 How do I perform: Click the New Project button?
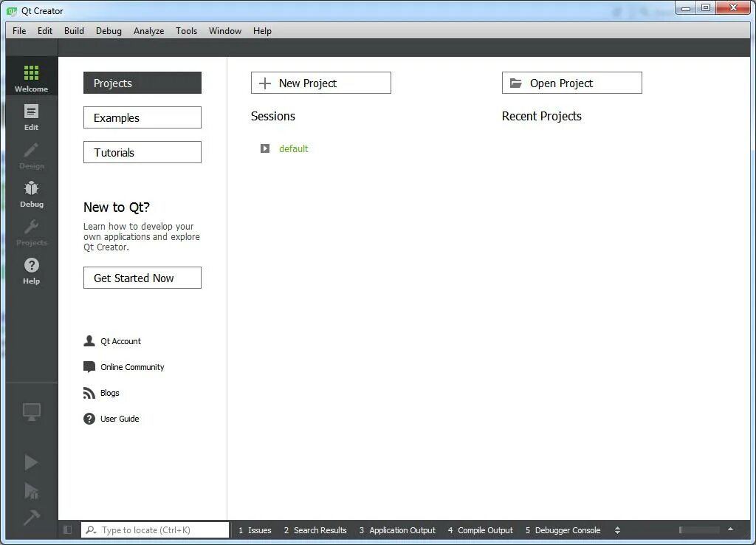321,83
